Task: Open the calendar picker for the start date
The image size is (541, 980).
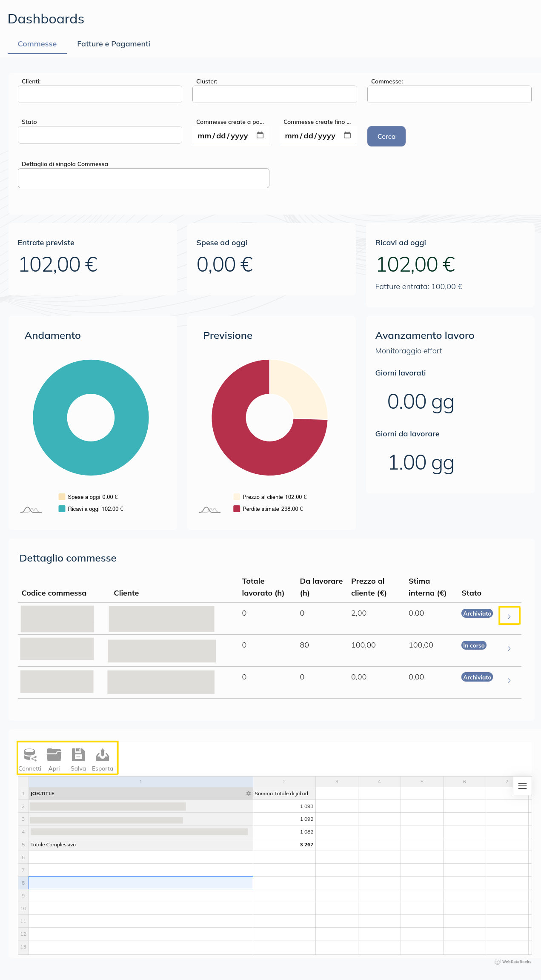Action: click(260, 135)
